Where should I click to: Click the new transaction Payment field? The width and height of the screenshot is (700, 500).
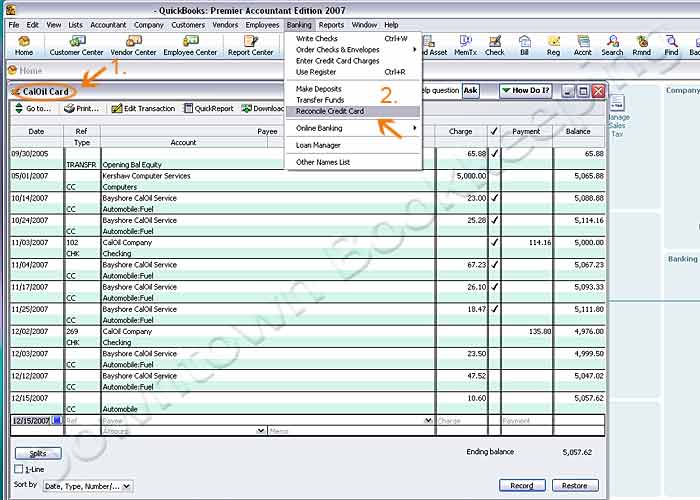(x=526, y=421)
